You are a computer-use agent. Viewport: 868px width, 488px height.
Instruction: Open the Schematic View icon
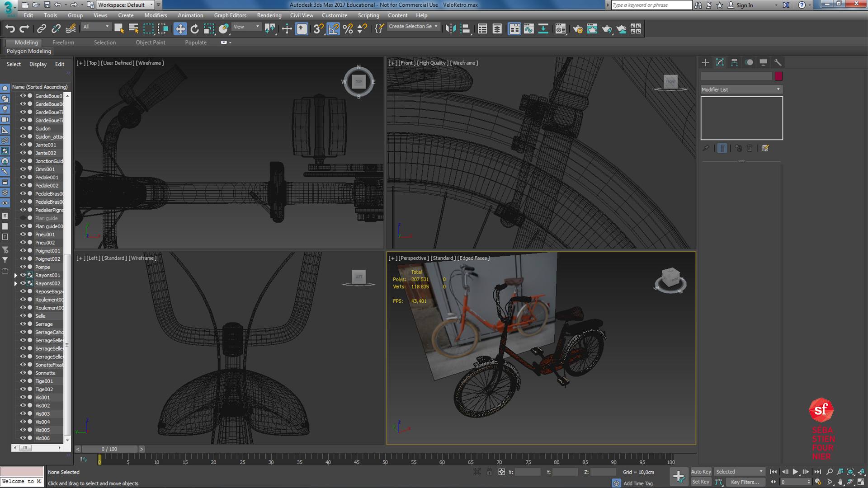click(x=543, y=29)
